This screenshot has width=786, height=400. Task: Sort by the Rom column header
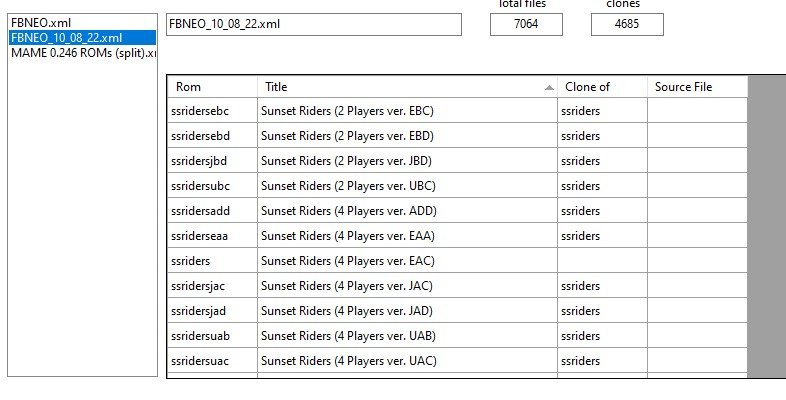point(212,87)
